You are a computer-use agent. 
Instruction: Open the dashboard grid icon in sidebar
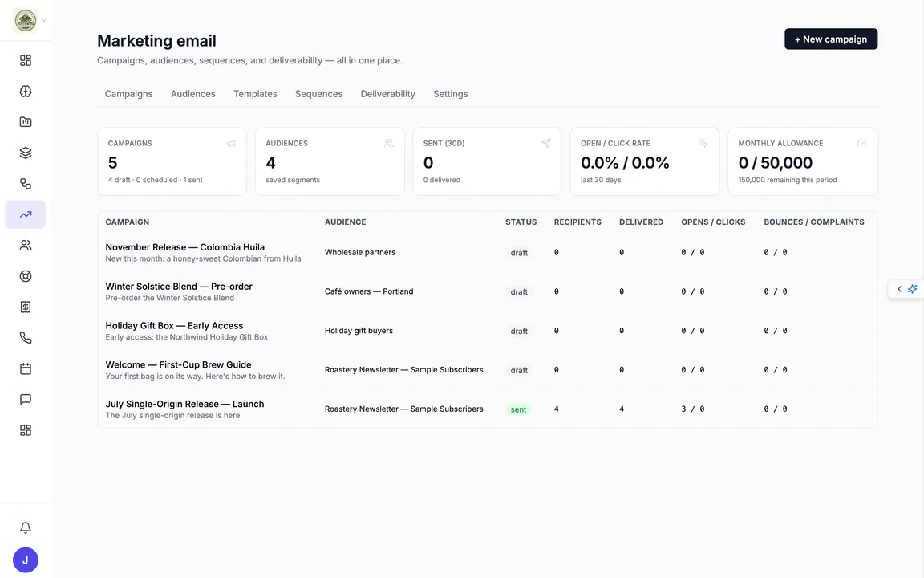pyautogui.click(x=26, y=60)
